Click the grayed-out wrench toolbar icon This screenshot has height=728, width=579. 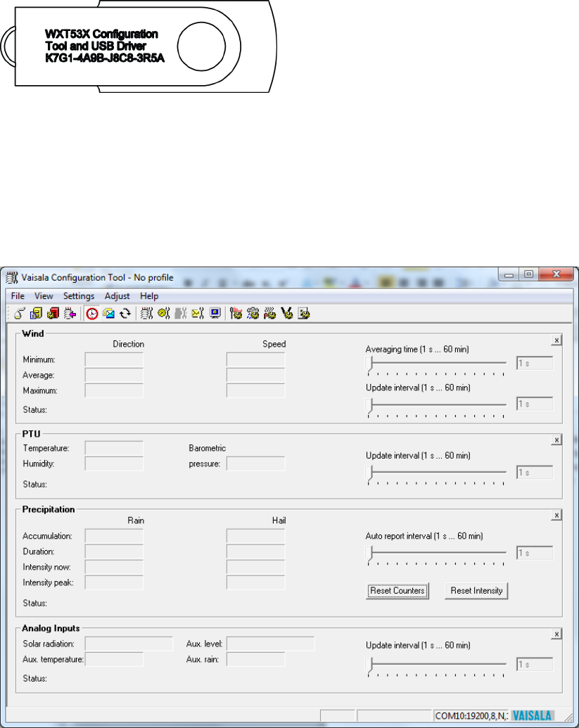[x=181, y=314]
